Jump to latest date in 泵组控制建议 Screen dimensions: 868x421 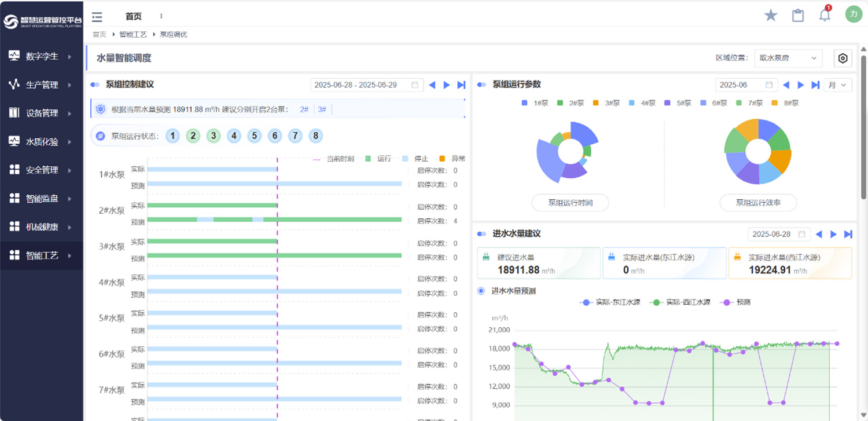point(461,85)
